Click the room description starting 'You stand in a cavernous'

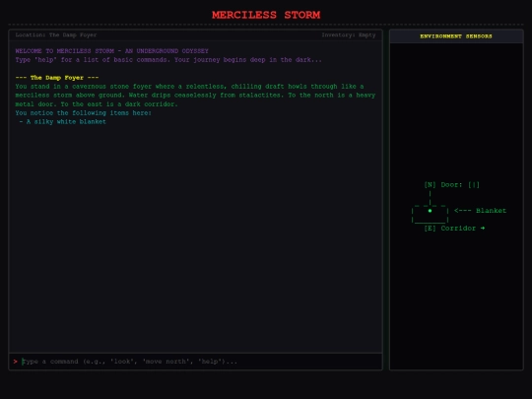(x=195, y=95)
